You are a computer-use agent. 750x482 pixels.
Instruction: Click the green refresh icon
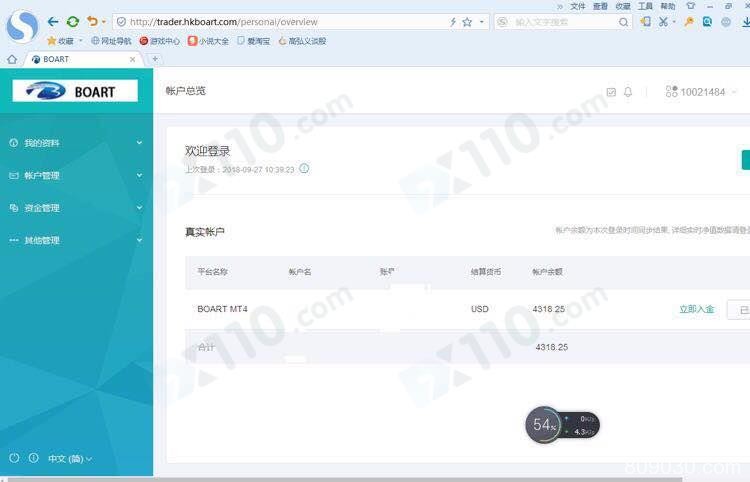pyautogui.click(x=73, y=22)
